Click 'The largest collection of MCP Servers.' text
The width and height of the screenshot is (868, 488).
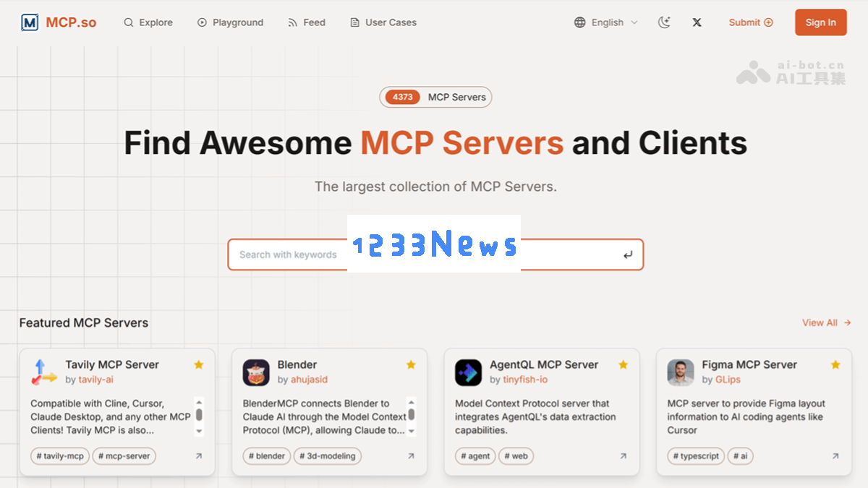(x=435, y=187)
